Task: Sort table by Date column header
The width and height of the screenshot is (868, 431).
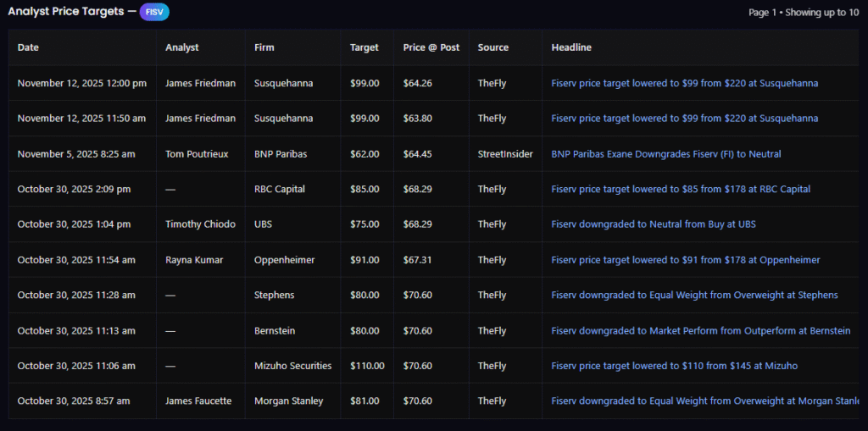Action: (28, 47)
